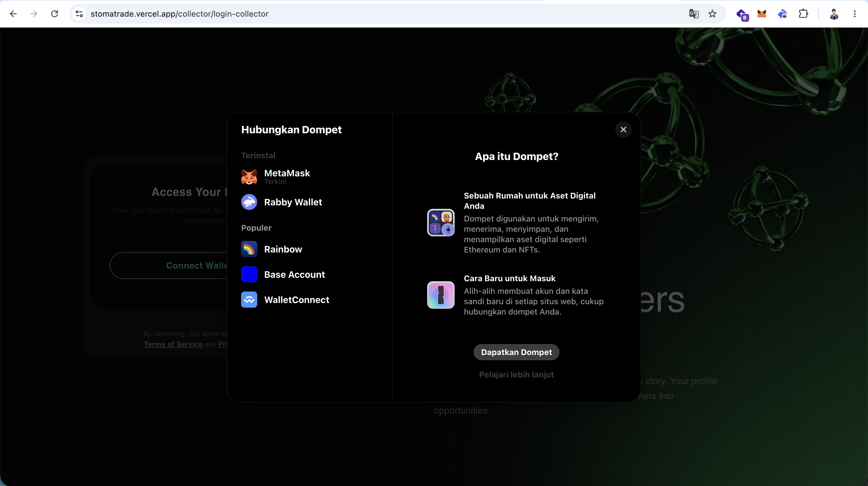Open the Pelajari lebih lanjut link
This screenshot has height=486, width=868.
pos(516,375)
